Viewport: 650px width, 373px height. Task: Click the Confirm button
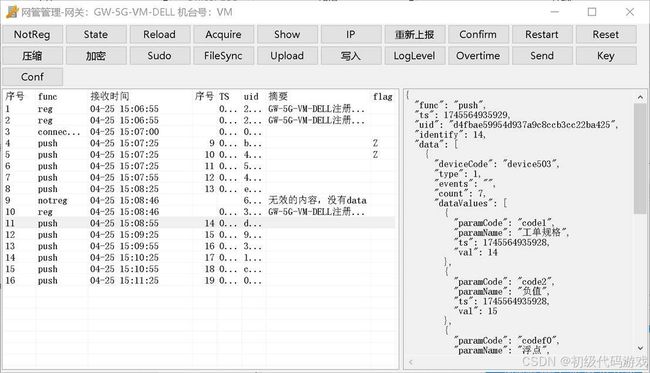click(478, 34)
